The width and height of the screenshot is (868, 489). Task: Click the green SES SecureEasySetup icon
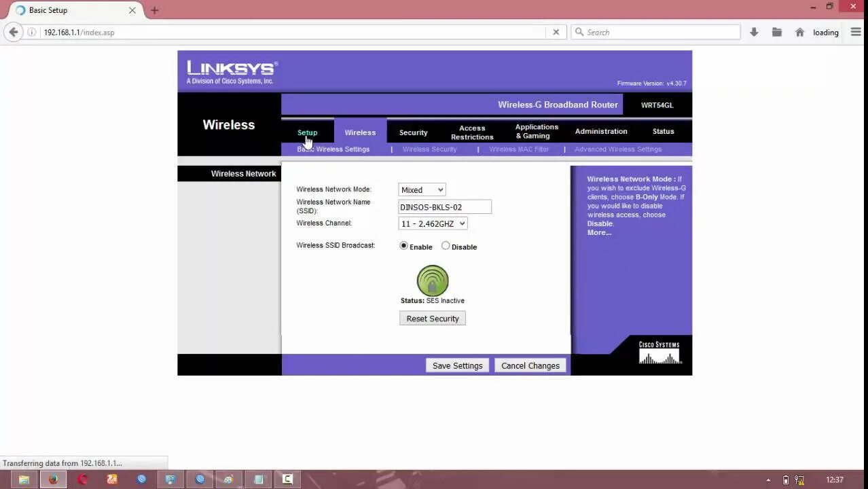coord(433,280)
